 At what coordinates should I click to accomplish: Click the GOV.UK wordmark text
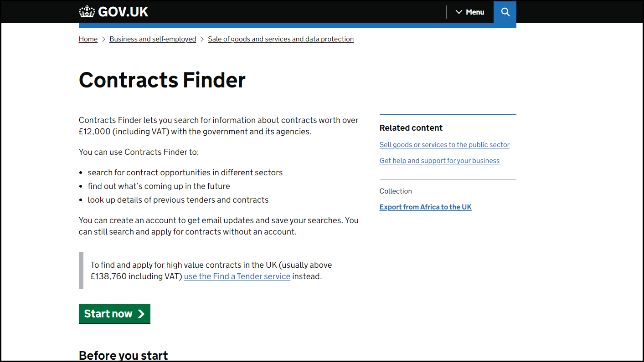(123, 12)
